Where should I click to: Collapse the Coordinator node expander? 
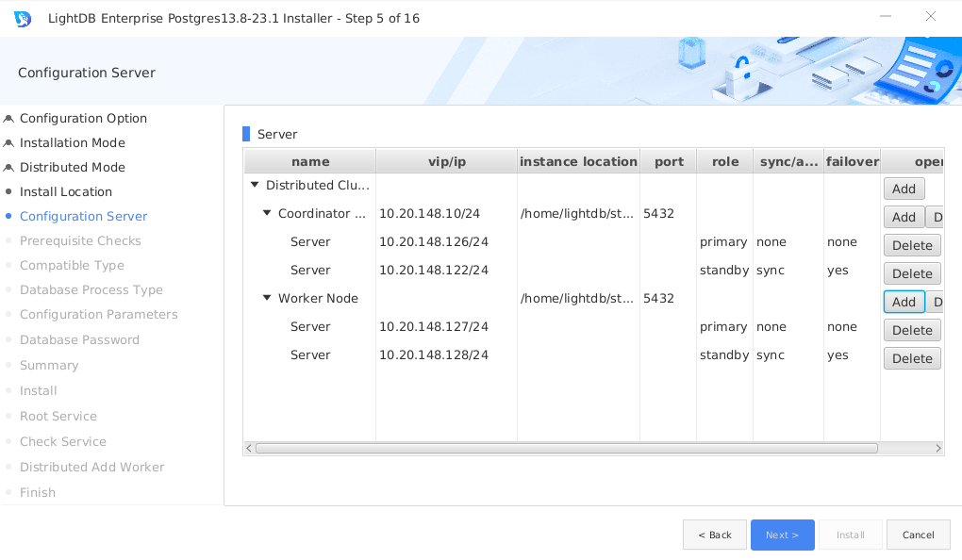(x=267, y=213)
